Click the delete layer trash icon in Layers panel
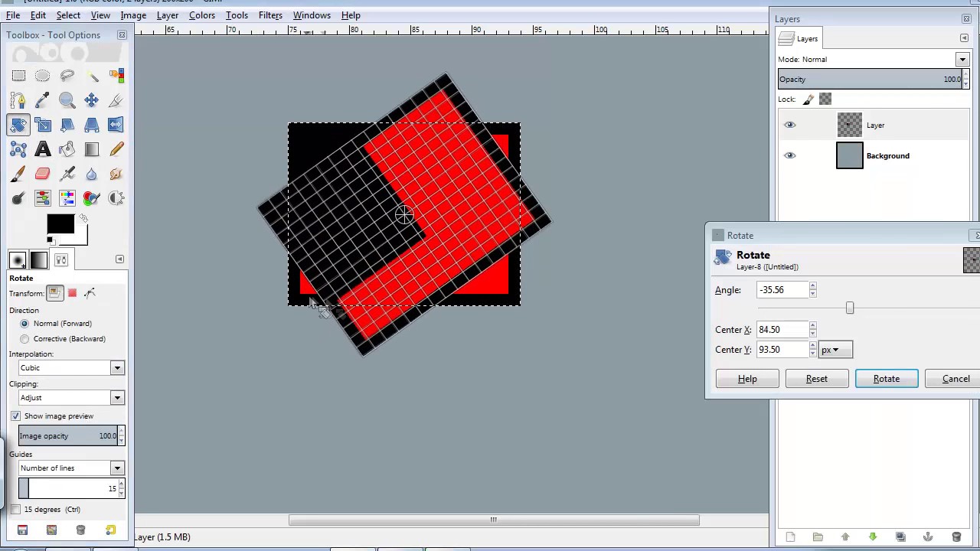 click(955, 537)
